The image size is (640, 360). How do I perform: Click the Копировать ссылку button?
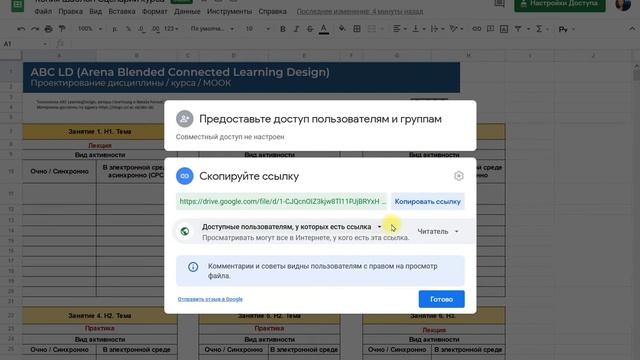(427, 202)
